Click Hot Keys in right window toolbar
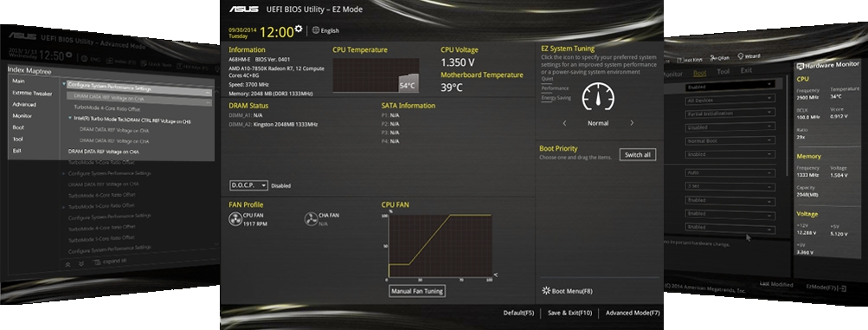 pos(691,59)
